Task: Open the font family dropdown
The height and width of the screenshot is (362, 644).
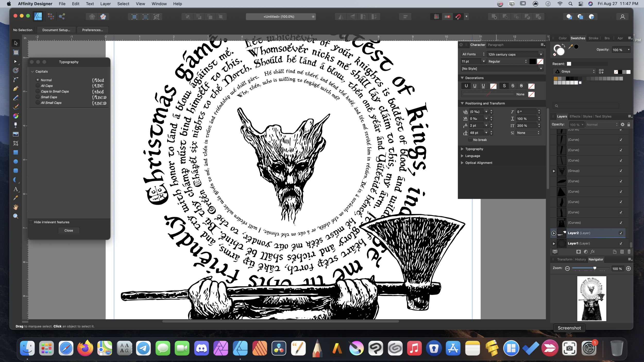Action: (x=541, y=54)
